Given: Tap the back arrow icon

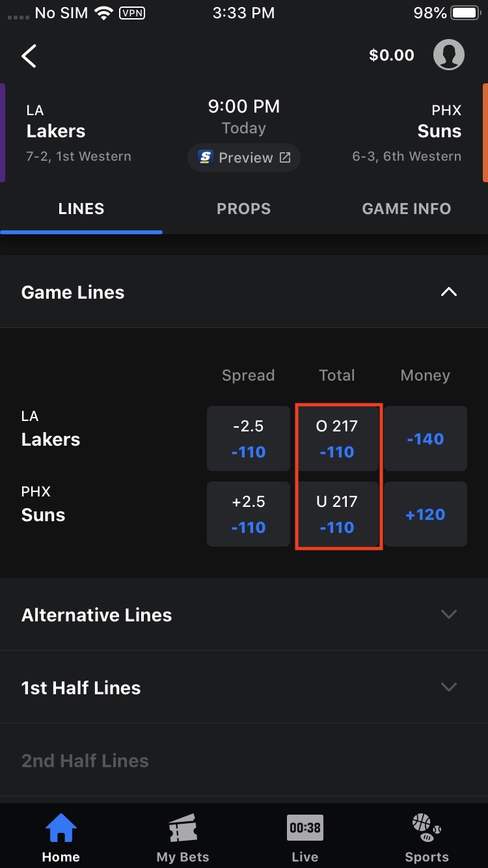Looking at the screenshot, I should click(29, 56).
